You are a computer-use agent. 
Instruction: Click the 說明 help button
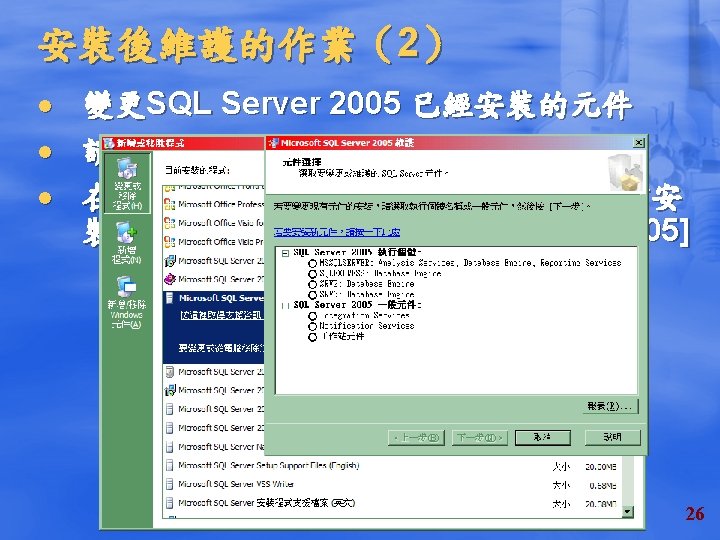[612, 438]
